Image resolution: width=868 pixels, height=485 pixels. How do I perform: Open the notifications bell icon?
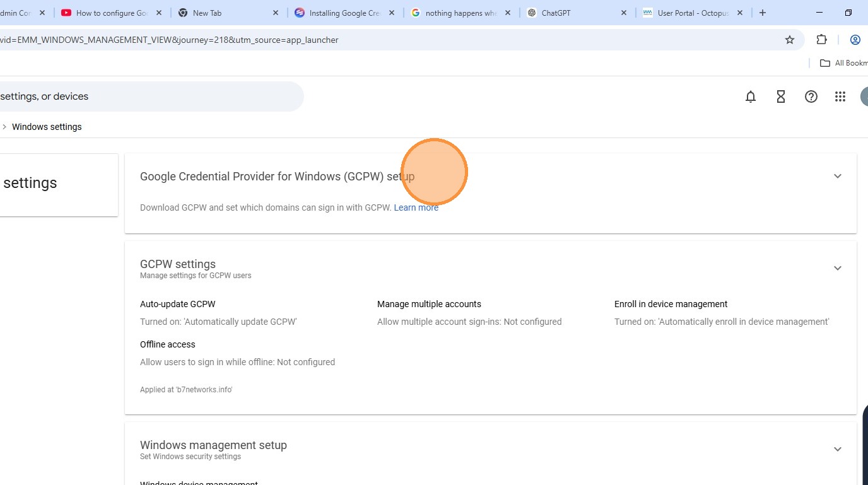(x=751, y=96)
